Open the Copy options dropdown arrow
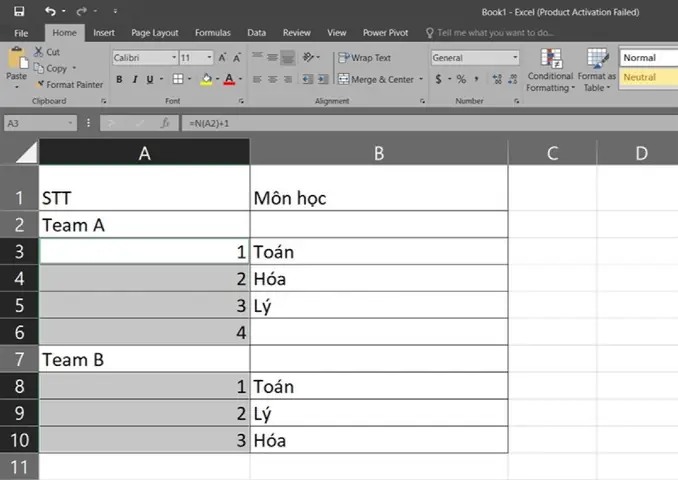This screenshot has height=480, width=678. click(x=74, y=68)
